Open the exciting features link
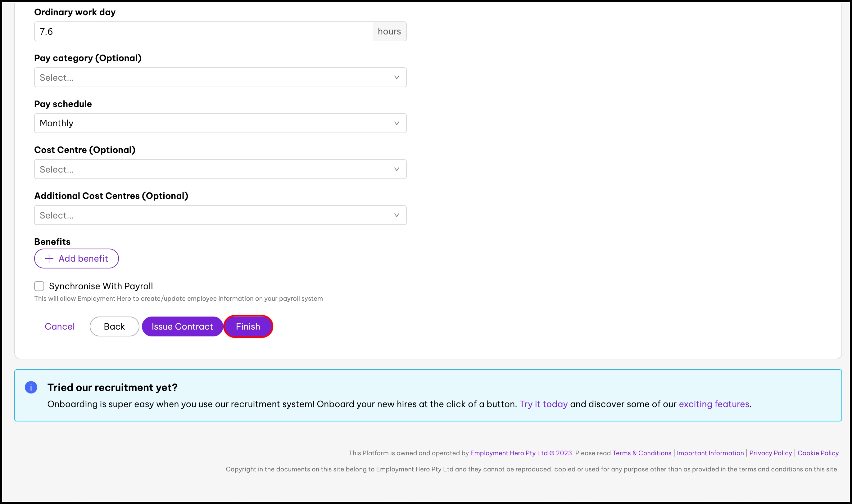The width and height of the screenshot is (852, 504). tap(714, 404)
